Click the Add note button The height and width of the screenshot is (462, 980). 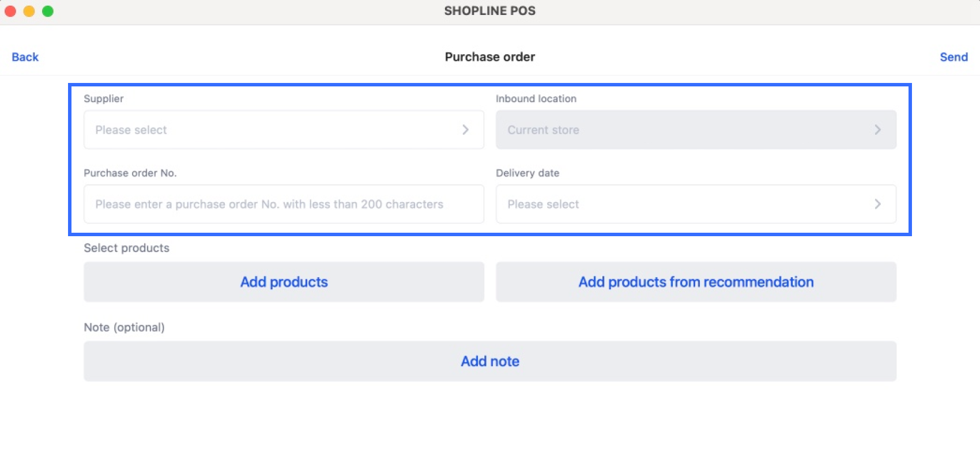tap(490, 361)
